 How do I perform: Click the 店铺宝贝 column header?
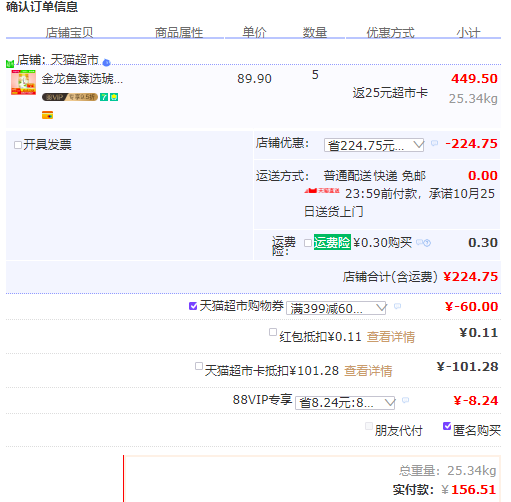[69, 32]
